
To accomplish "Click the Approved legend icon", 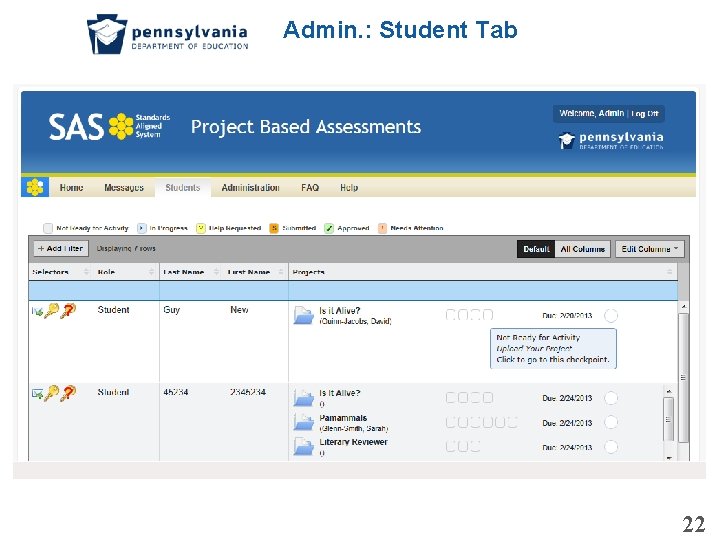I will click(329, 228).
